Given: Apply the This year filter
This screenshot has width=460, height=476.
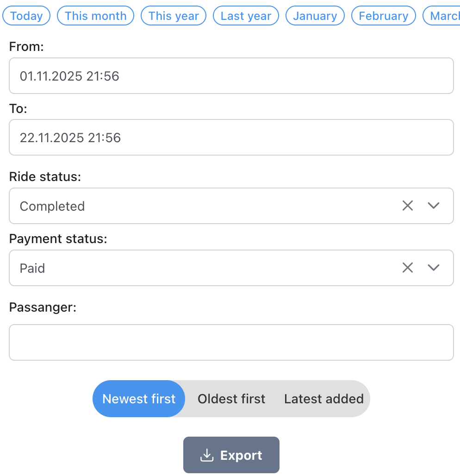Looking at the screenshot, I should [x=173, y=15].
